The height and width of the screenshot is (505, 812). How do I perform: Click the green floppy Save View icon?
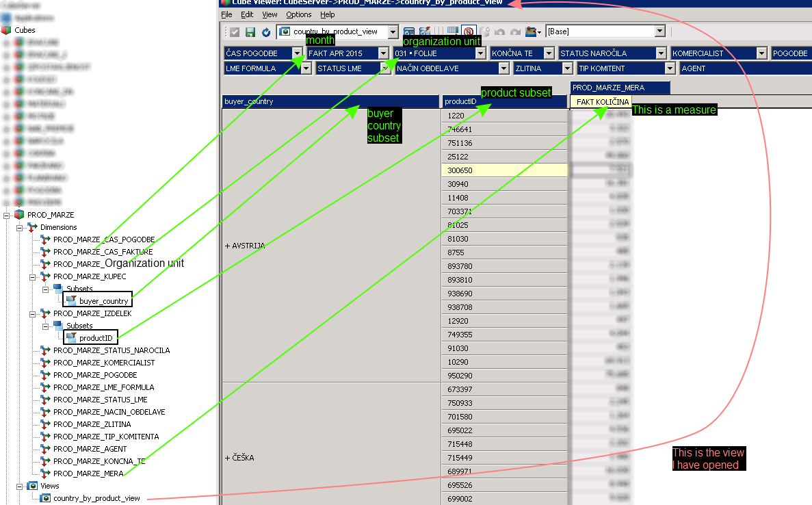pyautogui.click(x=250, y=32)
